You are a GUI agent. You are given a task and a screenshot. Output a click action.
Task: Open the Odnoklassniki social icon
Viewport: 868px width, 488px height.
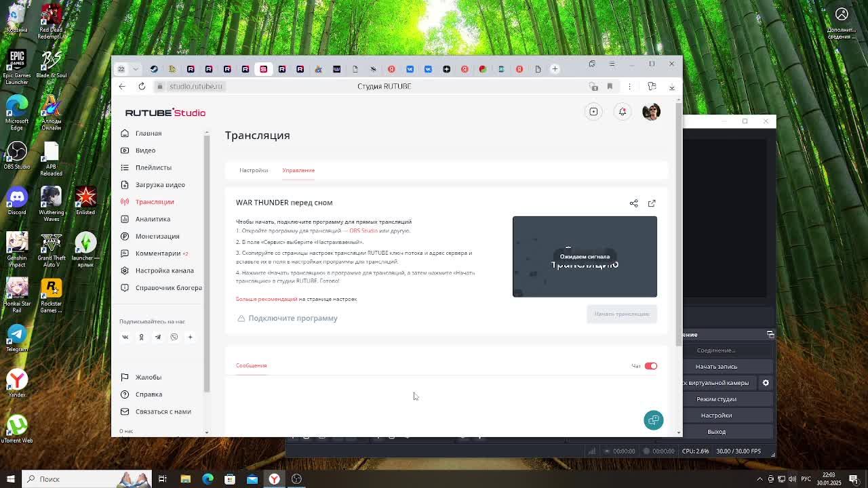tap(141, 337)
